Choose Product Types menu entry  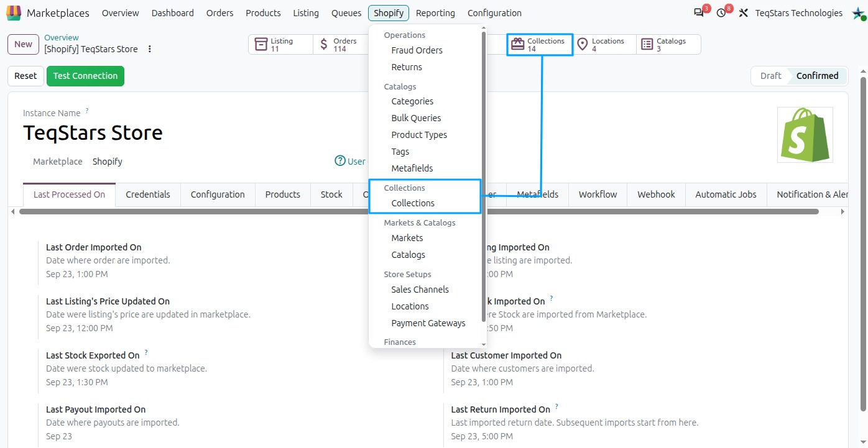click(x=419, y=135)
